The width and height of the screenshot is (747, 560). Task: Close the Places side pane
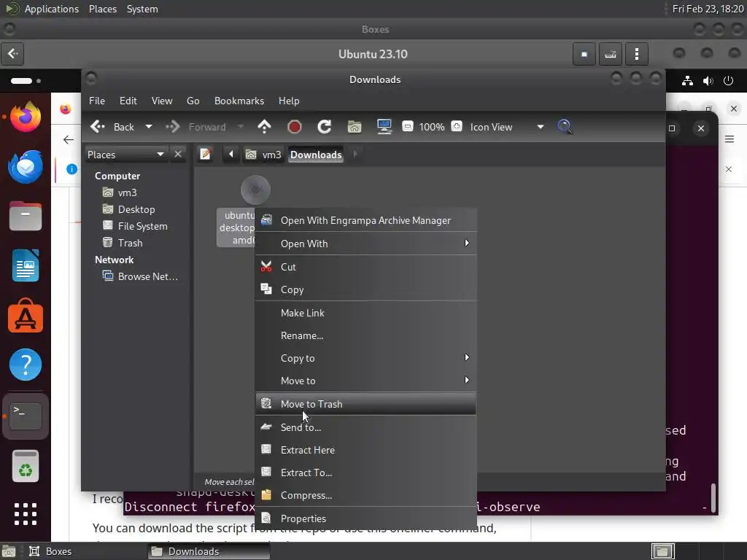point(178,155)
